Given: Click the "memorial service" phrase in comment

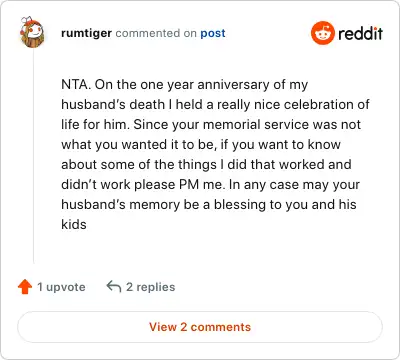Looking at the screenshot, I should [x=256, y=124].
